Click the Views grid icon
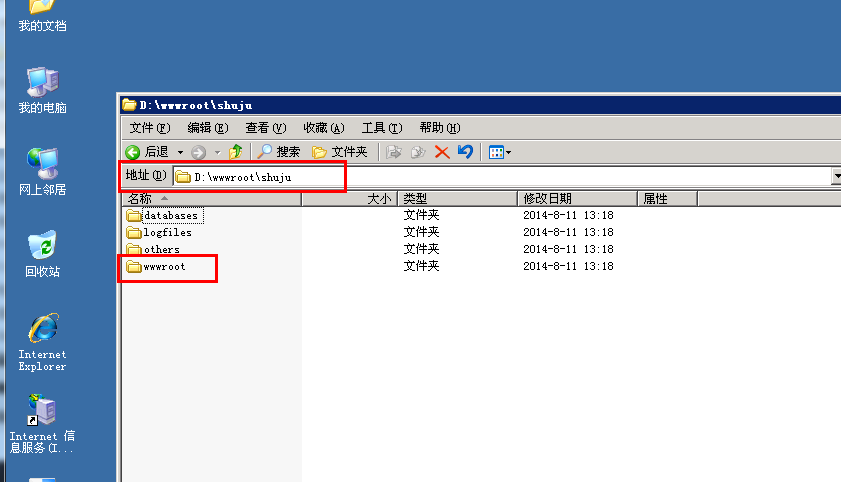The image size is (841, 482). (x=494, y=152)
